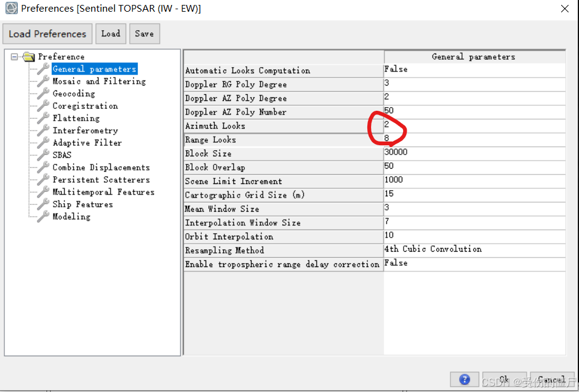This screenshot has width=579, height=392.
Task: Click the wrench icon beside Coregistration
Action: 43,106
